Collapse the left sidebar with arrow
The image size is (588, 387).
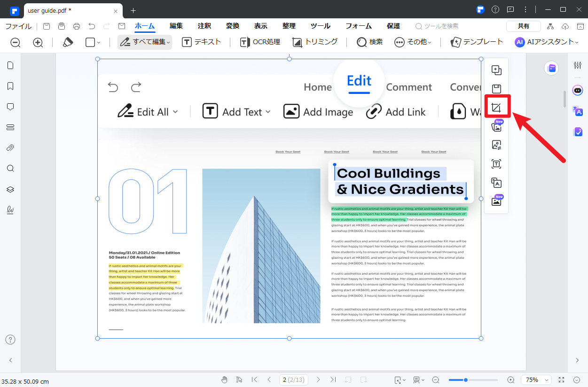(x=10, y=360)
